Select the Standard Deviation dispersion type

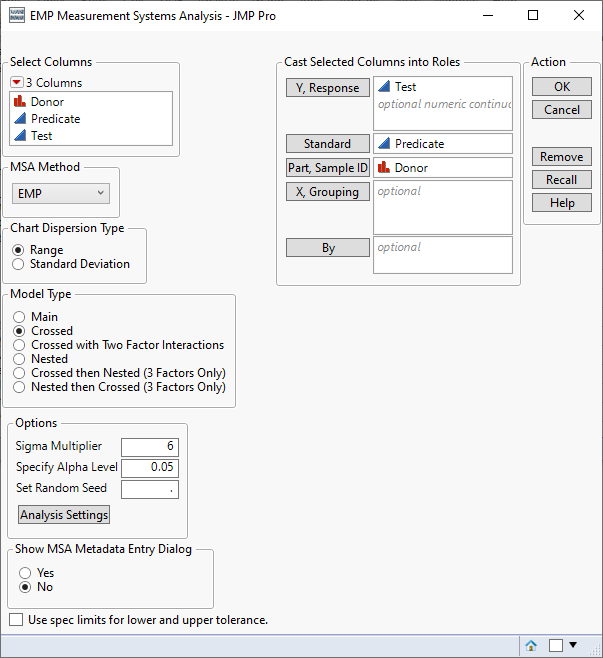19,264
